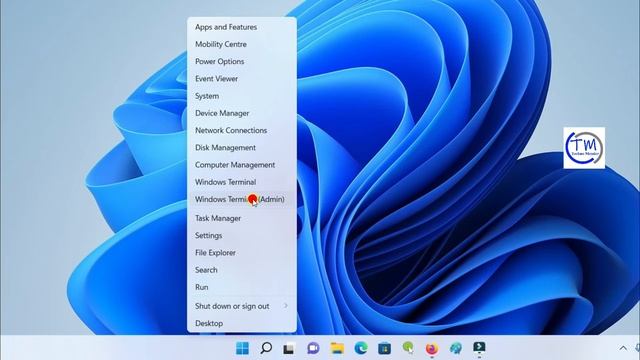Open the terminal icon on taskbar
This screenshot has height=360, width=640.
coord(479,348)
